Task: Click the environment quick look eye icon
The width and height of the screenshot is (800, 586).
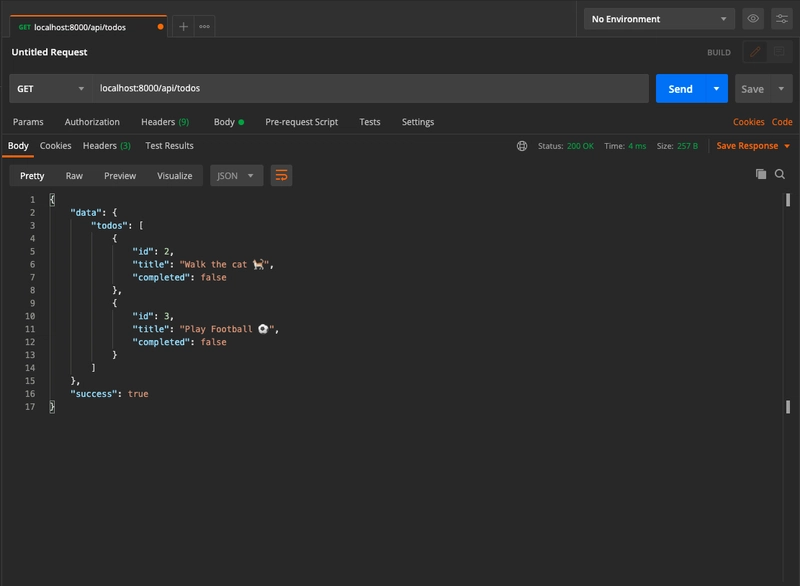Action: point(753,19)
